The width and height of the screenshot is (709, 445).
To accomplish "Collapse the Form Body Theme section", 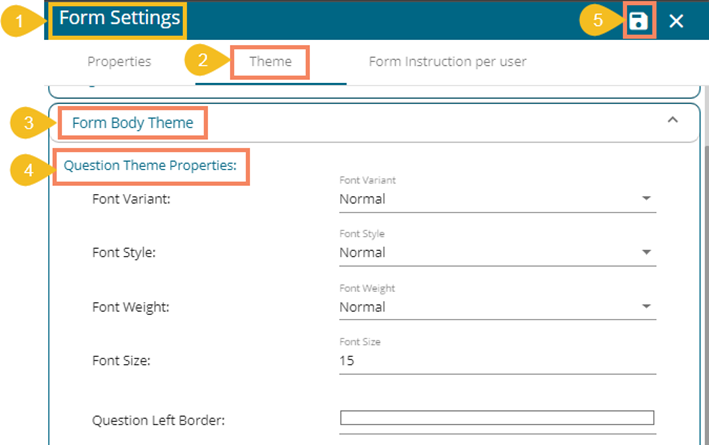I will click(x=673, y=120).
